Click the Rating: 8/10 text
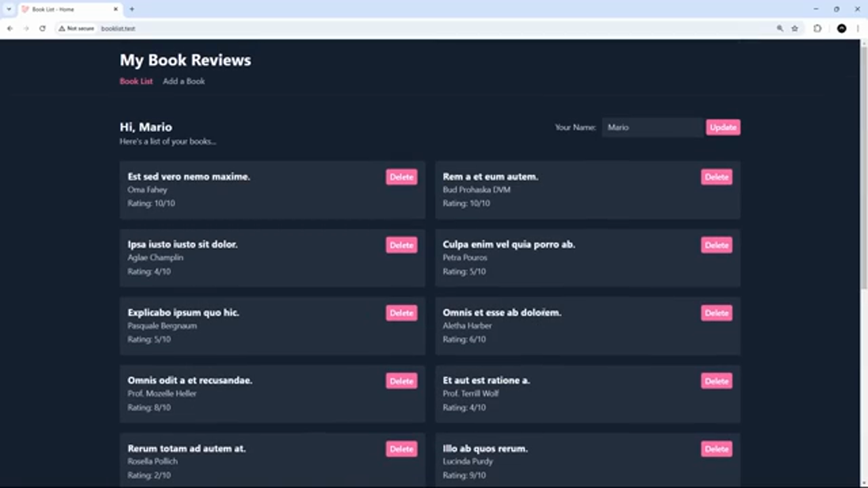This screenshot has height=488, width=868. coord(149,407)
